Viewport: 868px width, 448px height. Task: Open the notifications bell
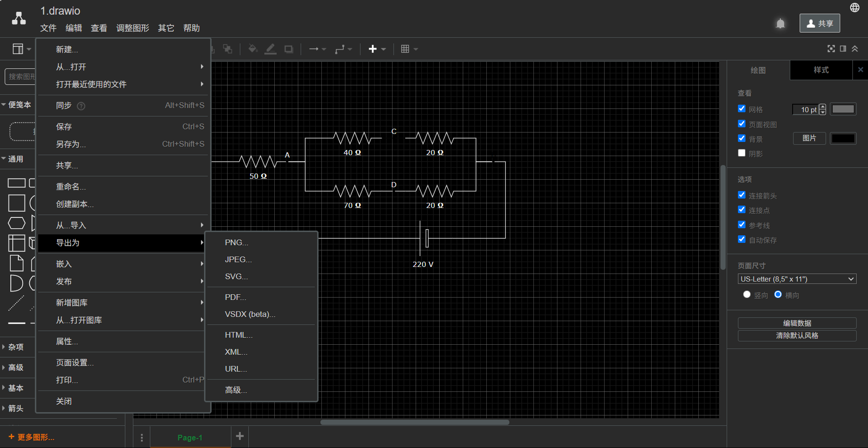[780, 24]
